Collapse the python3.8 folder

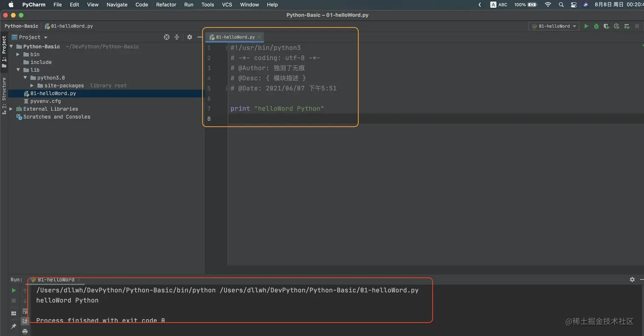(x=25, y=78)
